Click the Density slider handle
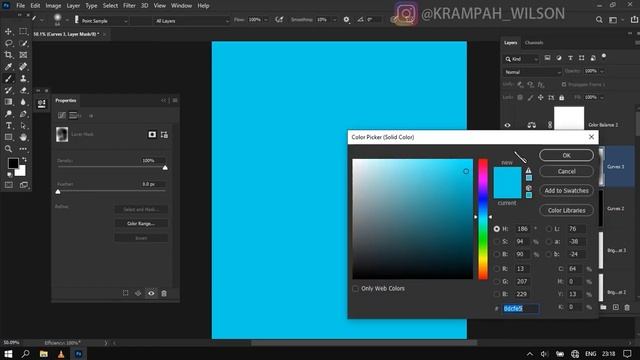 click(x=165, y=168)
